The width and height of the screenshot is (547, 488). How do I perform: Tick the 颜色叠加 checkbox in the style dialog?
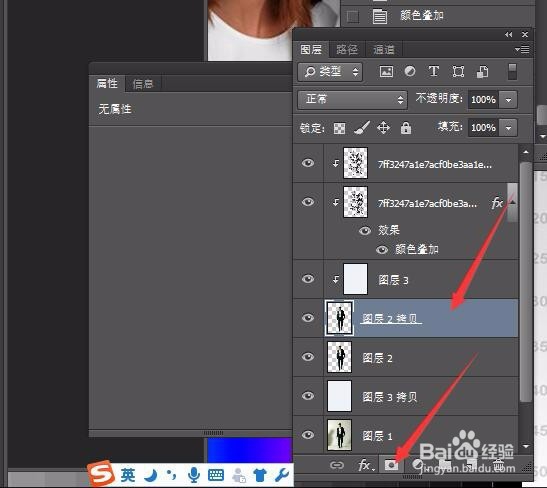tap(353, 16)
